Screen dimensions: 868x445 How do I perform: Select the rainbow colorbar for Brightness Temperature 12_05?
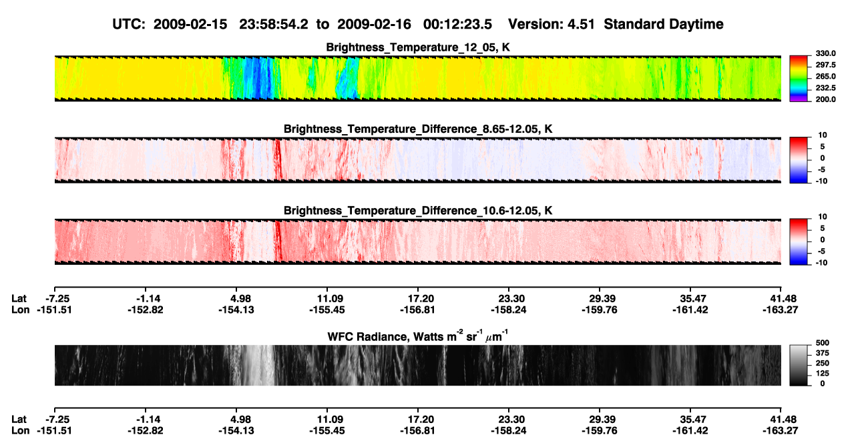[x=798, y=79]
